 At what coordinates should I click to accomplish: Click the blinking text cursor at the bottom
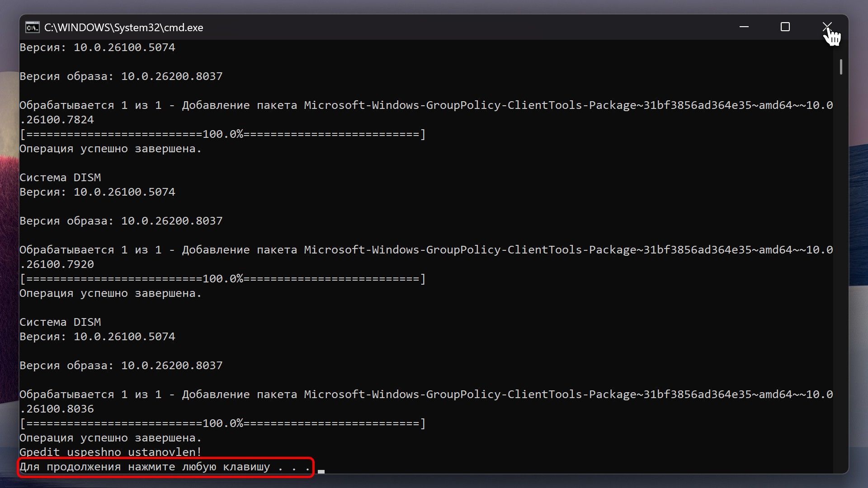(321, 471)
